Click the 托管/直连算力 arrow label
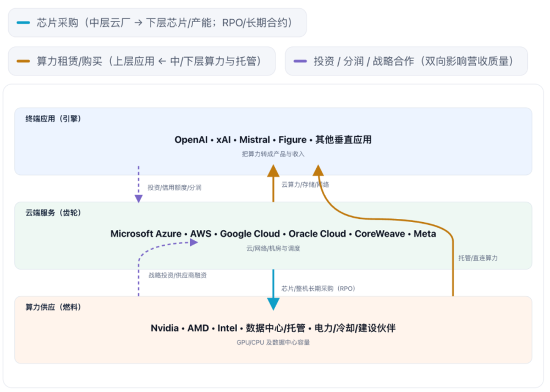This screenshot has height=392, width=550. [x=478, y=257]
